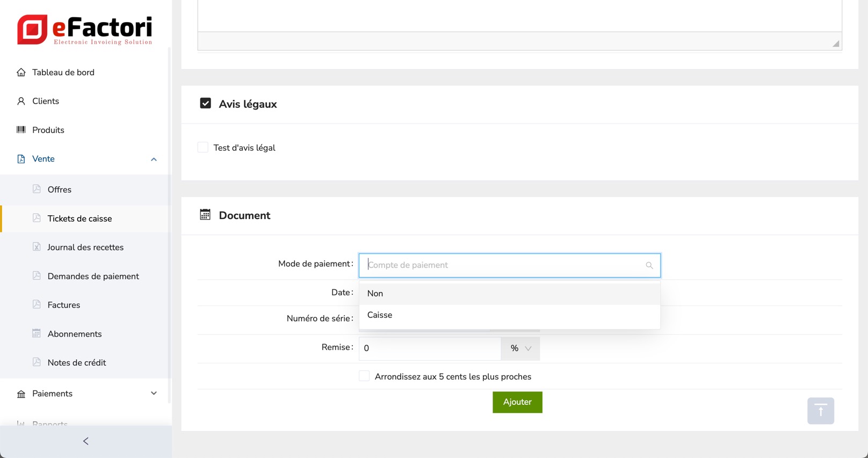
Task: Uncheck the Avis légaux checkbox
Action: [x=205, y=103]
